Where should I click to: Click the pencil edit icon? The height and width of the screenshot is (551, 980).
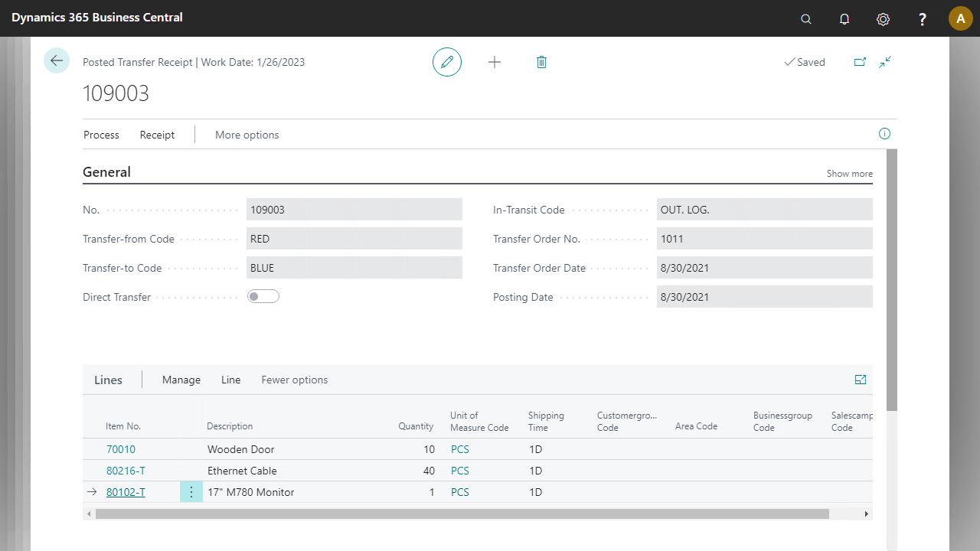click(447, 62)
